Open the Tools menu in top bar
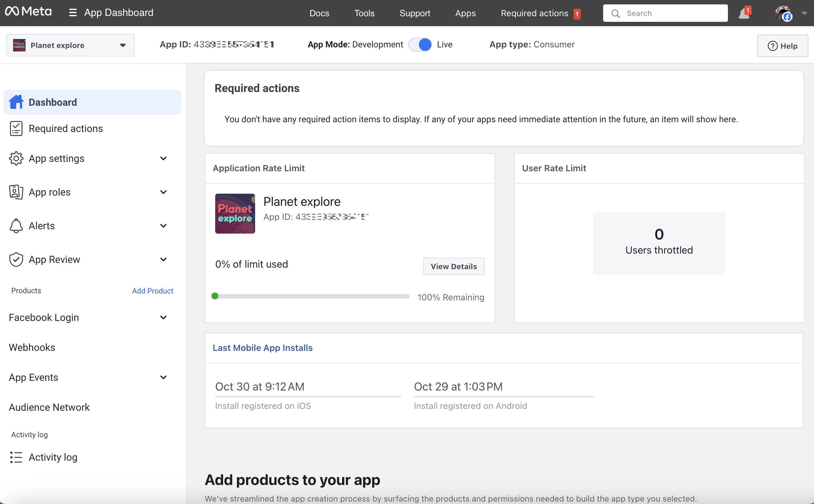This screenshot has width=814, height=504. point(364,13)
